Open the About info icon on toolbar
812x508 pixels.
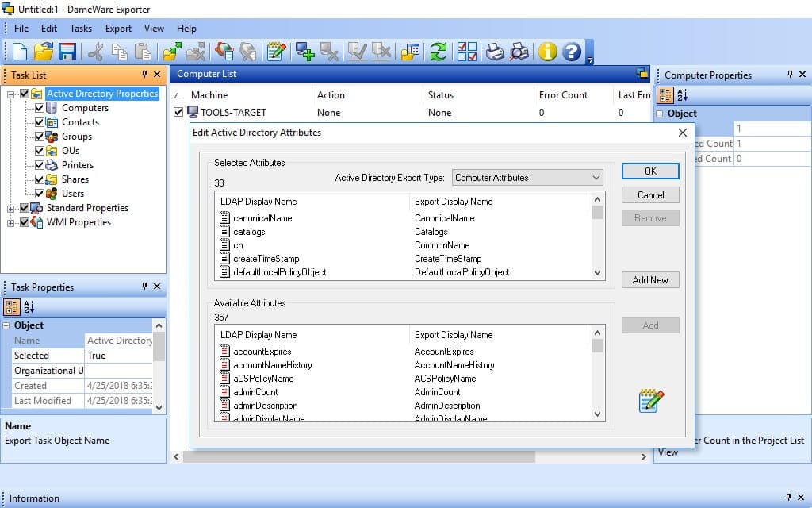point(546,52)
